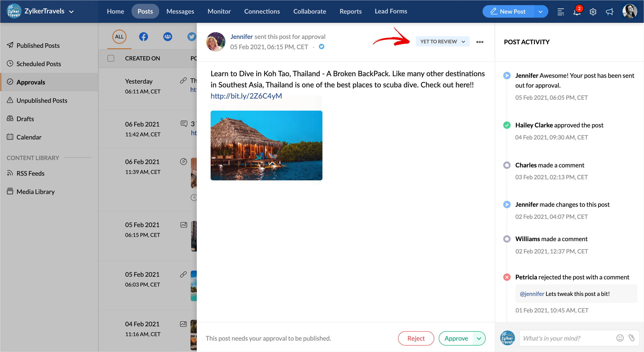Open the notifications bell icon

point(576,12)
